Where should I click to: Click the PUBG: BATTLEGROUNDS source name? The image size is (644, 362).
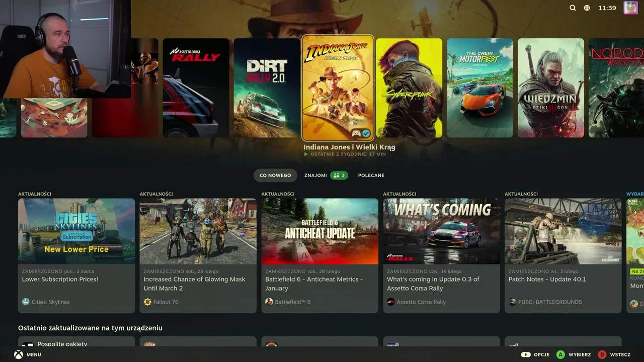550,302
